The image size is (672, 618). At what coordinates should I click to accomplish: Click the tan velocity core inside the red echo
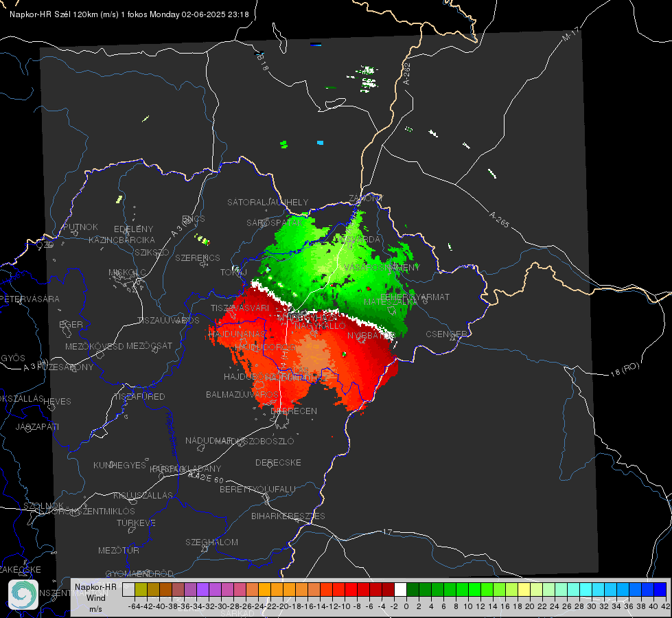pos(315,352)
